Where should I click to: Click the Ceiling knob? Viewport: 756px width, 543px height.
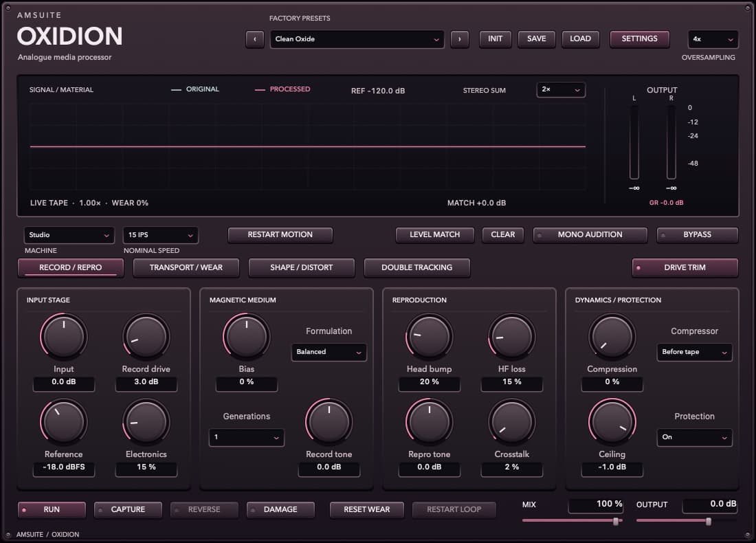pos(612,422)
